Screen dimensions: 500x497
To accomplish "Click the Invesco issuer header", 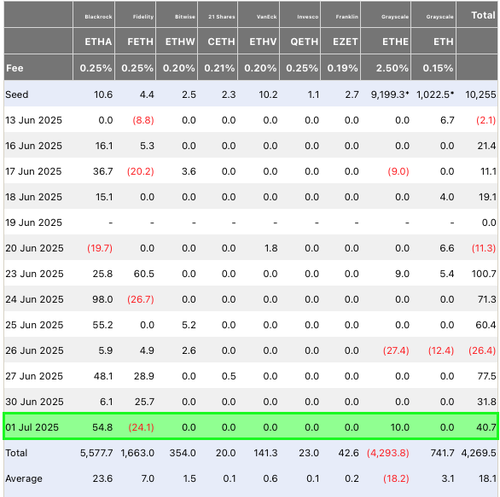I will [x=308, y=17].
